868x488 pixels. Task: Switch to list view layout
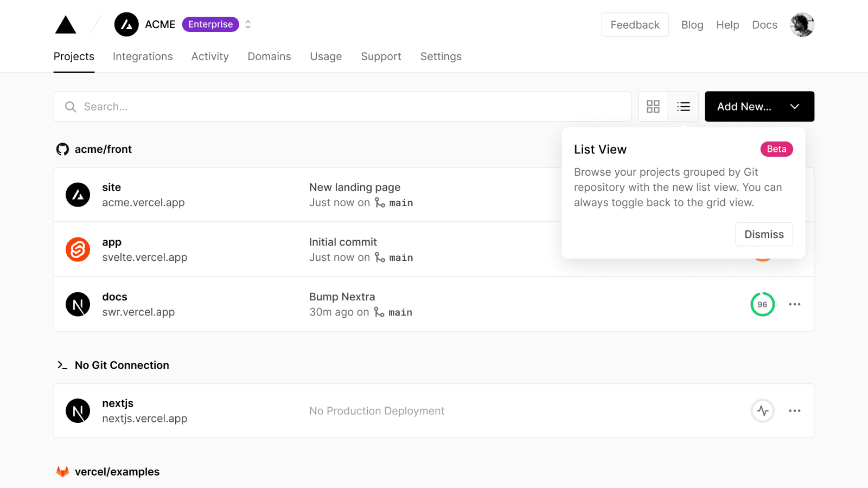(x=683, y=107)
